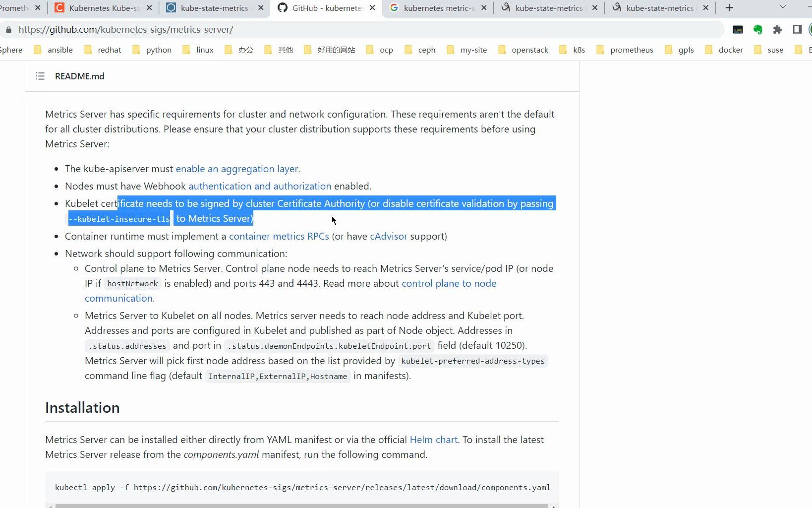
Task: Open the k8s bookmark folder
Action: (573, 50)
